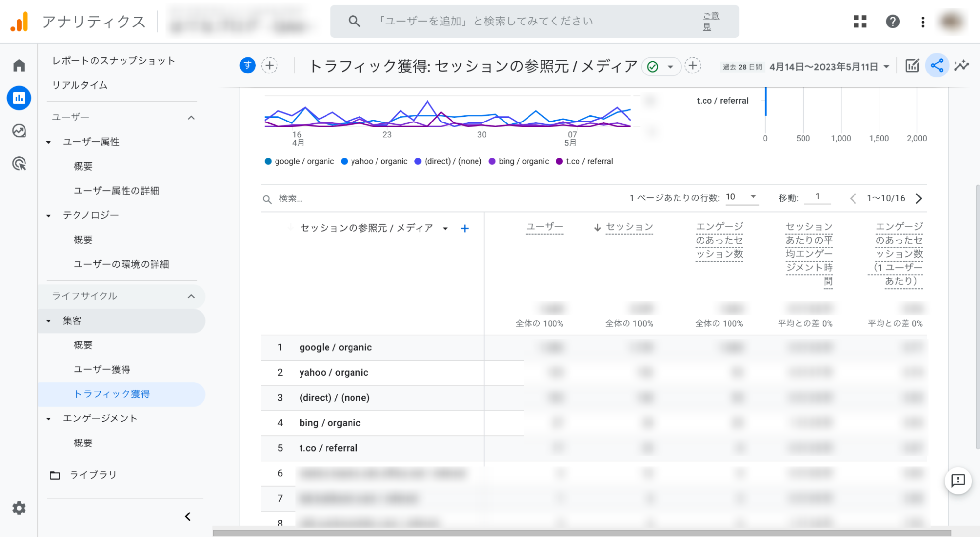This screenshot has width=980, height=537.
Task: Click the share report icon
Action: 937,66
